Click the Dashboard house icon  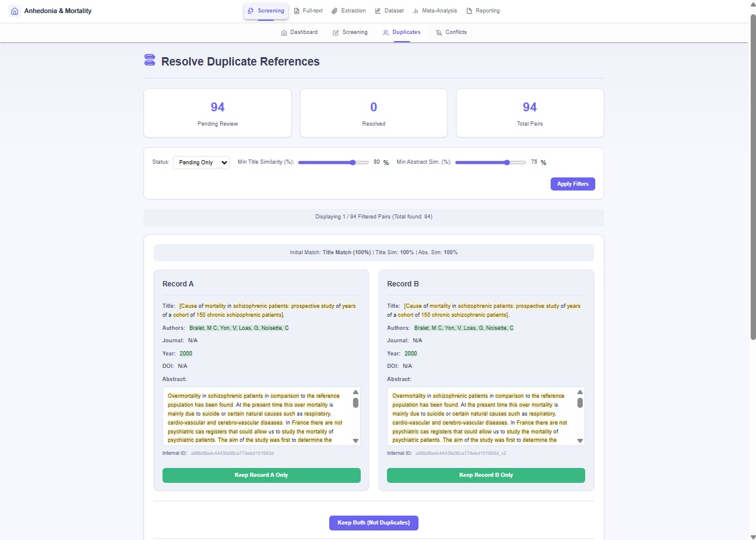(x=284, y=32)
